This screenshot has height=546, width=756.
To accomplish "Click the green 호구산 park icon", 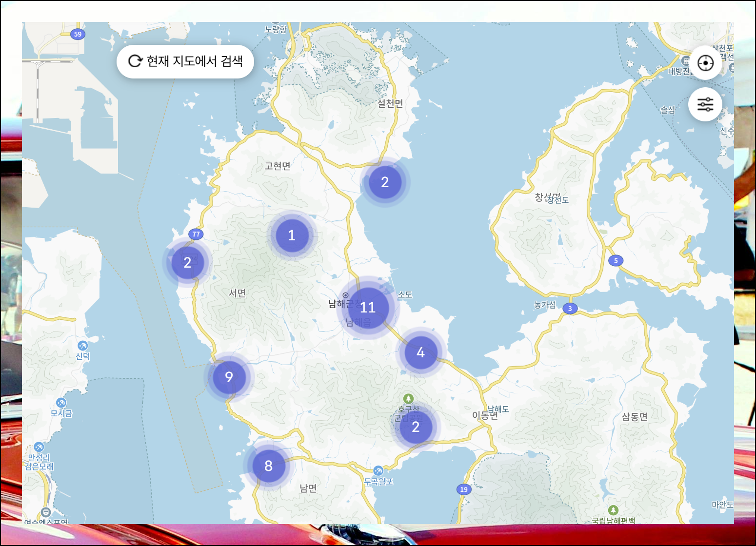I will (x=409, y=399).
